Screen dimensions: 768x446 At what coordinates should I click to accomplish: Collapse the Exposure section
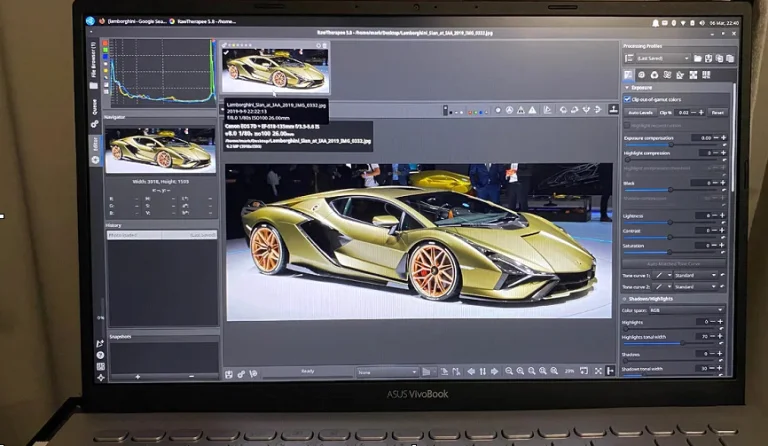(x=627, y=88)
